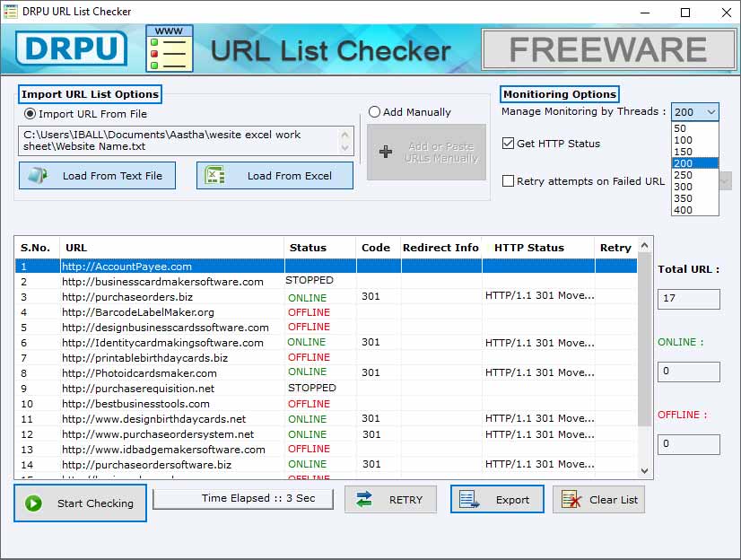The width and height of the screenshot is (741, 560).
Task: Click the Export button
Action: tap(497, 500)
